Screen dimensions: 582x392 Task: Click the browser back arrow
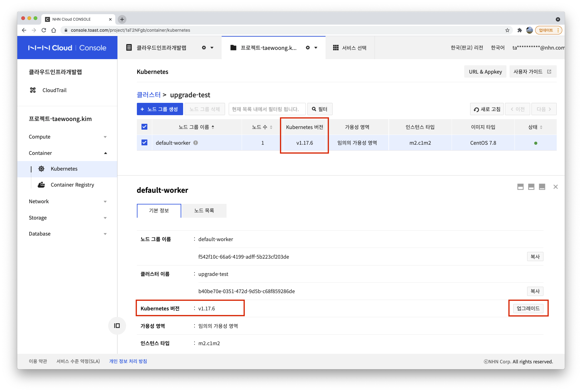point(24,30)
